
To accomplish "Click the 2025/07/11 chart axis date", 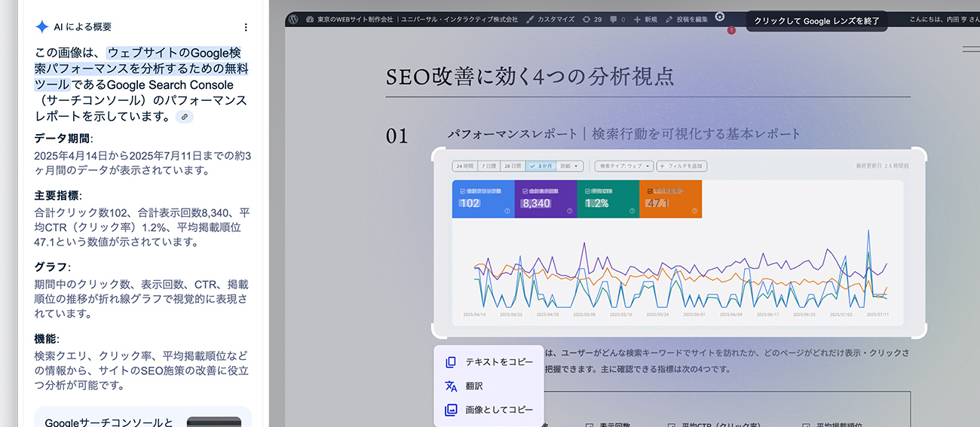I will click(879, 316).
